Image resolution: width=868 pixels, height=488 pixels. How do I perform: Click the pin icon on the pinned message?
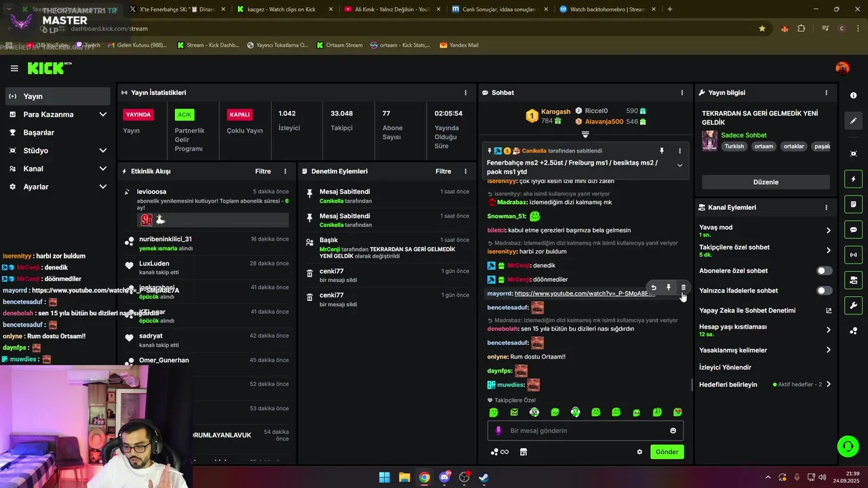pyautogui.click(x=662, y=151)
